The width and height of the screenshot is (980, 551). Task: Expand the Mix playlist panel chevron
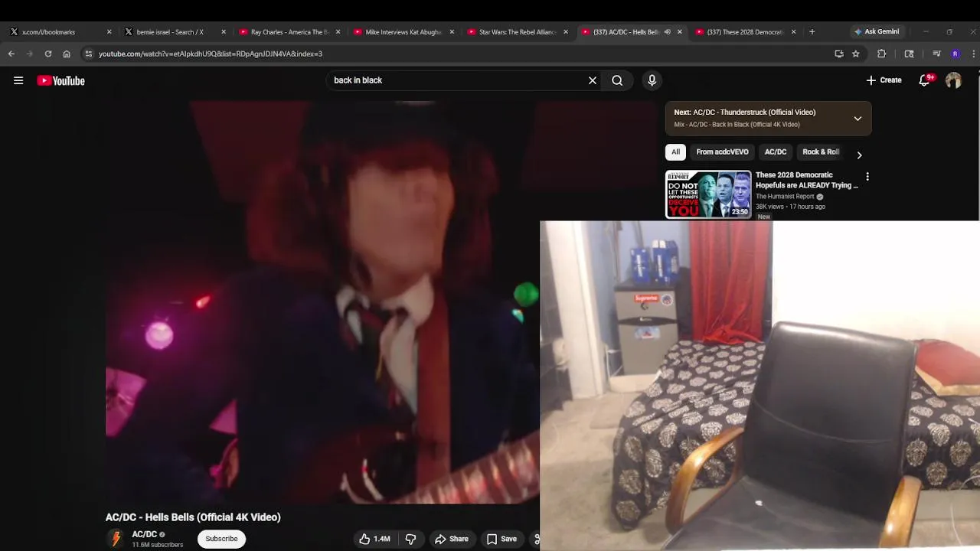[857, 119]
